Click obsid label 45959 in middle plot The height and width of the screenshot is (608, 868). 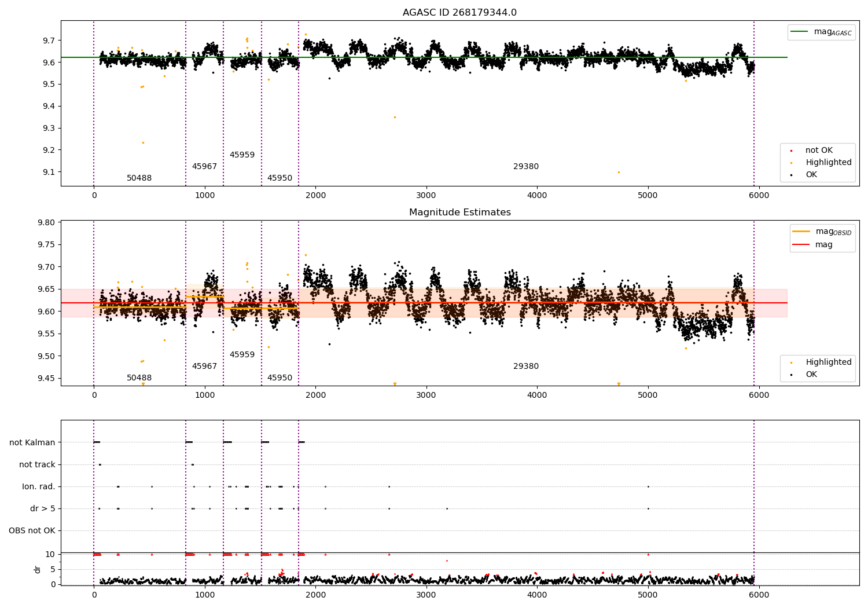click(242, 355)
